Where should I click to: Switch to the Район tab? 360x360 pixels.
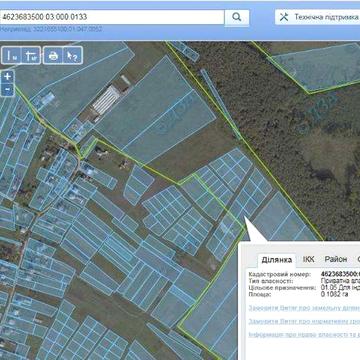[336, 259]
